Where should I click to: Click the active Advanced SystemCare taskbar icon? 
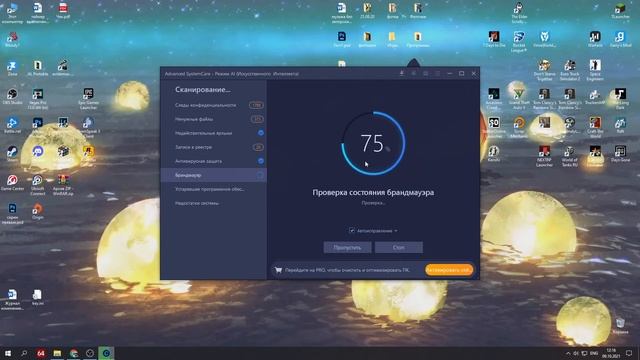click(x=106, y=353)
